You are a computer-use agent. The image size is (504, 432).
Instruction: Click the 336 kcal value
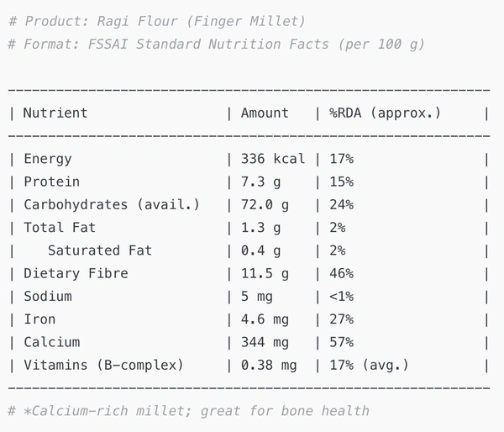point(273,159)
